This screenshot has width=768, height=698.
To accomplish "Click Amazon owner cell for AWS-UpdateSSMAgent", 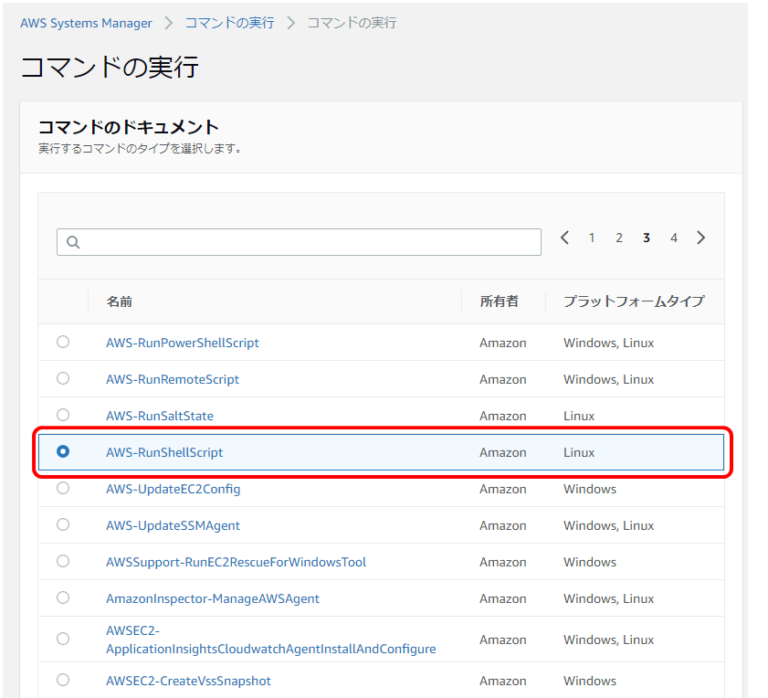I will click(x=503, y=526).
